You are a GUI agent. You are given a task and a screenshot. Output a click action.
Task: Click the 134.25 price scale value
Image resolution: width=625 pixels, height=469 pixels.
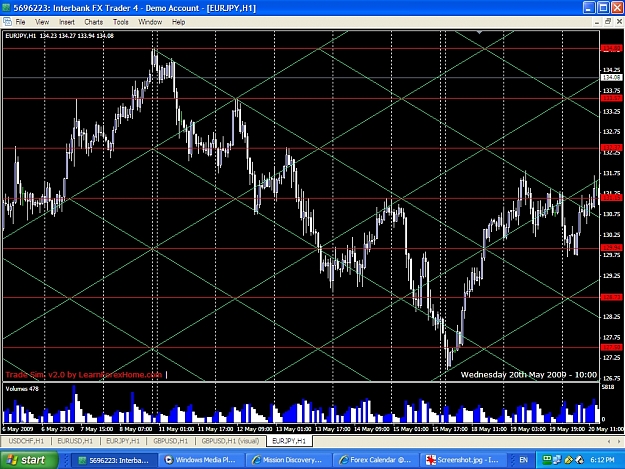(612, 70)
